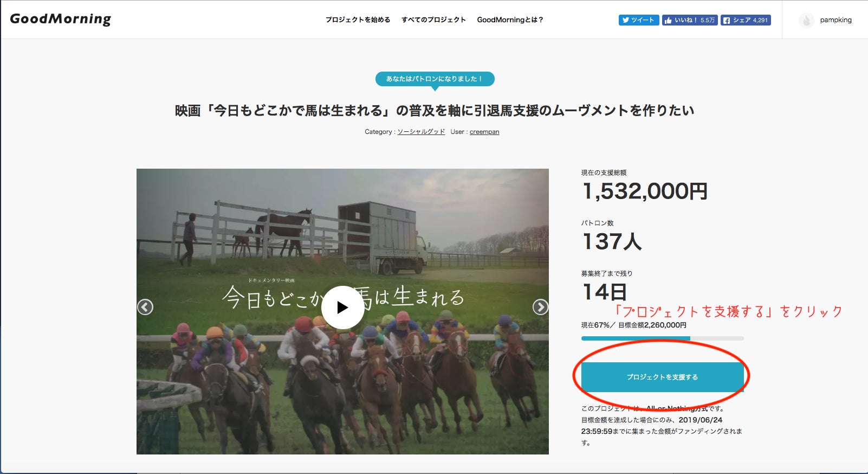This screenshot has width=868, height=474.
Task: Click the GoodMorning logo
Action: point(61,19)
